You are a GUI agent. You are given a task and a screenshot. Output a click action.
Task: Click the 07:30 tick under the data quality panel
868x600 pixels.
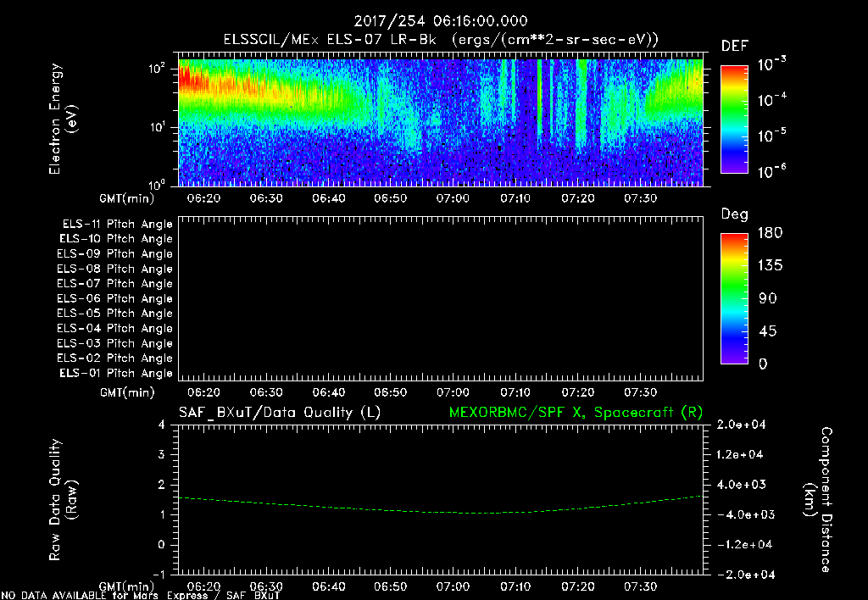click(641, 586)
